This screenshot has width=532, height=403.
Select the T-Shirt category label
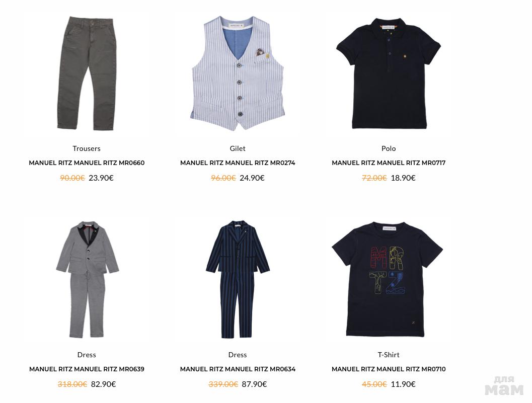[x=389, y=355]
